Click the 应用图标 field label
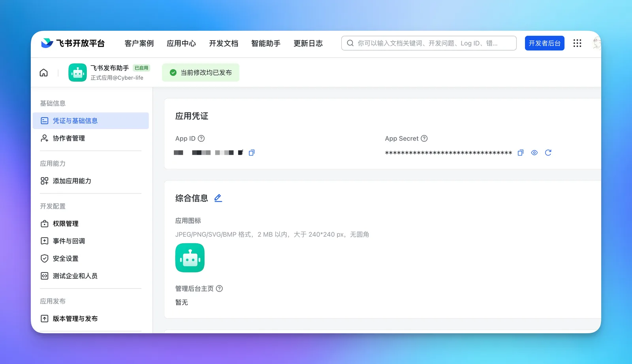The image size is (632, 364). (x=188, y=221)
